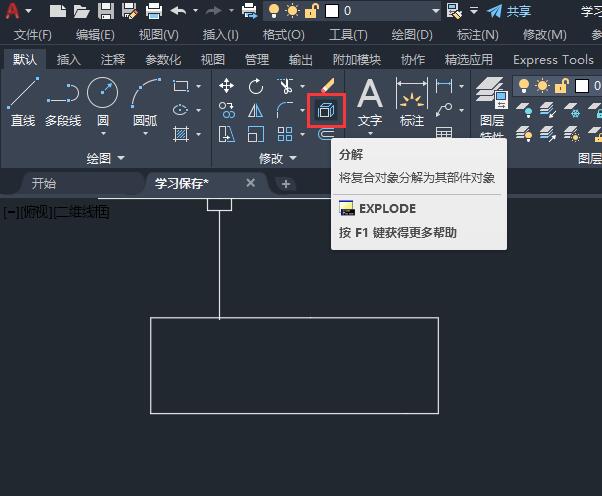Click Turn All Layers On yellow bulb icon
Screen dimensions: 602x496
(524, 134)
